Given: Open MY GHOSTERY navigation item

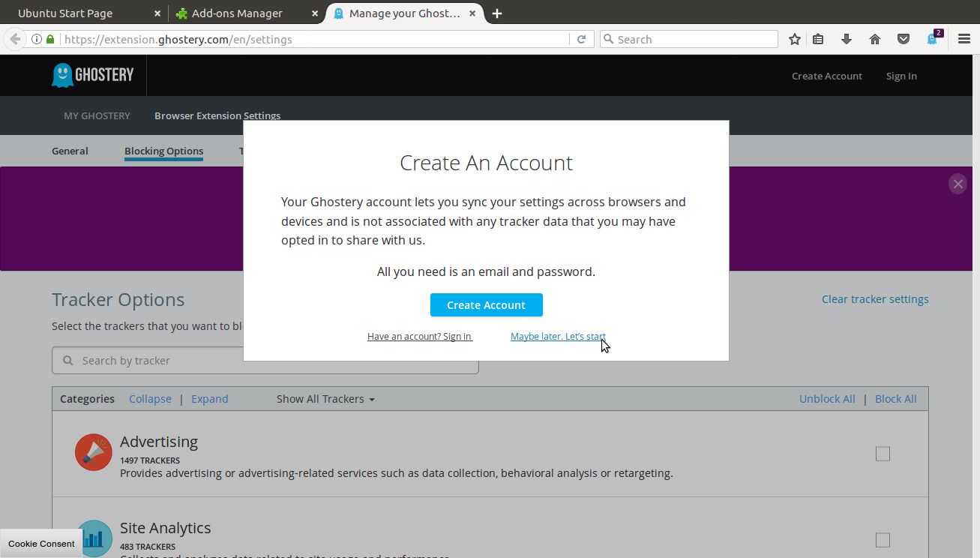Looking at the screenshot, I should coord(97,115).
